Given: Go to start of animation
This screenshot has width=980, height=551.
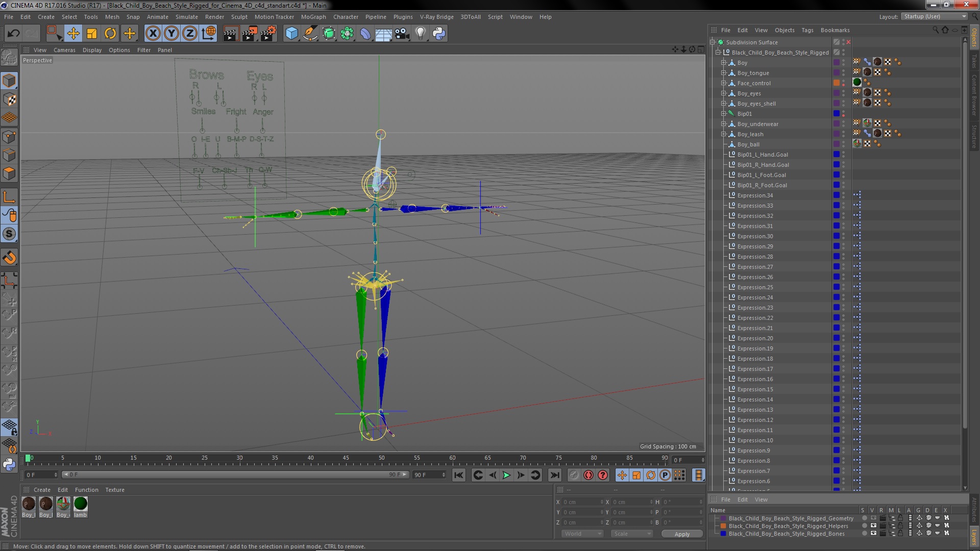Looking at the screenshot, I should coord(459,475).
